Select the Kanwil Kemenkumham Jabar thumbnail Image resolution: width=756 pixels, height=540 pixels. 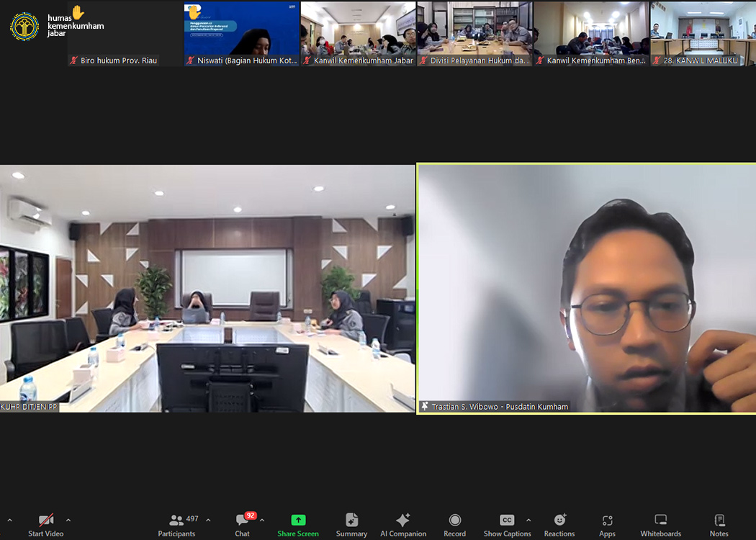point(358,34)
